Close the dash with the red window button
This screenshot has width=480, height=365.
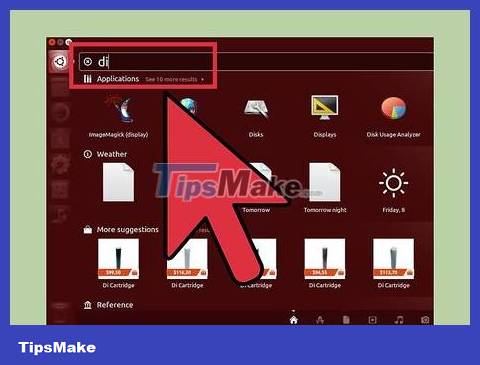pos(52,42)
